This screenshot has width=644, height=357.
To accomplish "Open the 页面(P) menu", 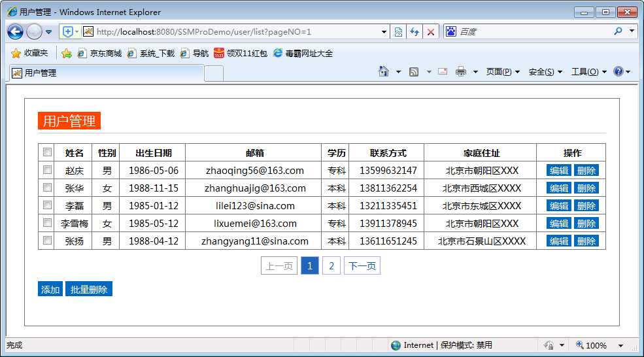I will (x=503, y=72).
